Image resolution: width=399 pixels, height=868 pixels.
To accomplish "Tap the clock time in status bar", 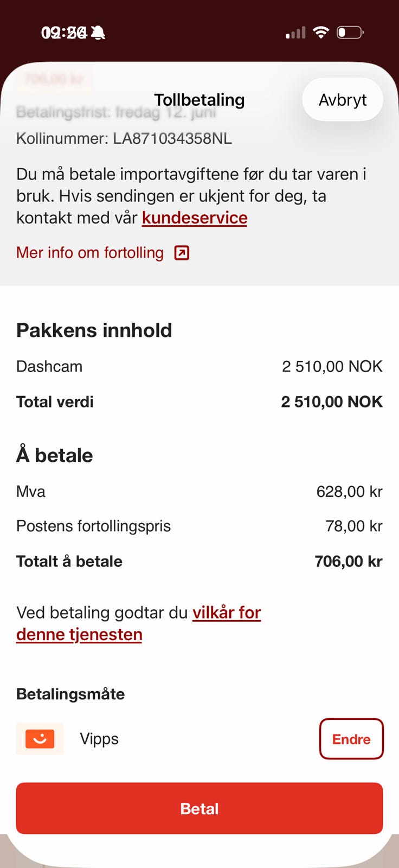I will (65, 33).
